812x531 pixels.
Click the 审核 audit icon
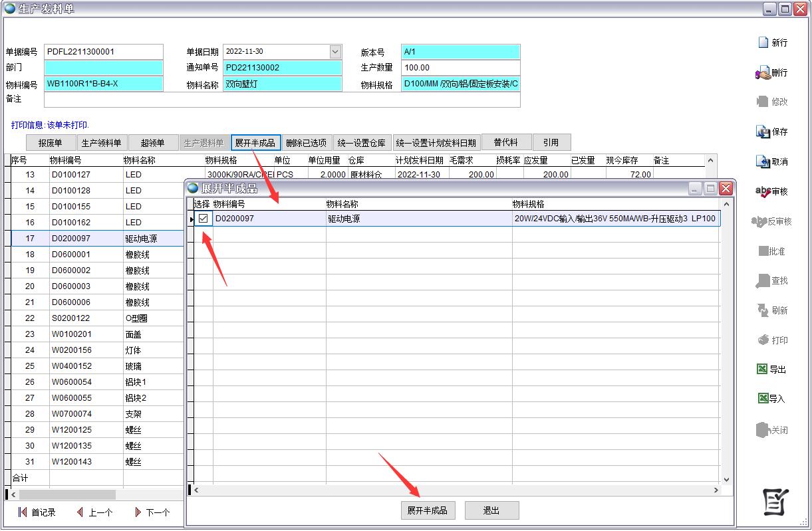coord(763,191)
